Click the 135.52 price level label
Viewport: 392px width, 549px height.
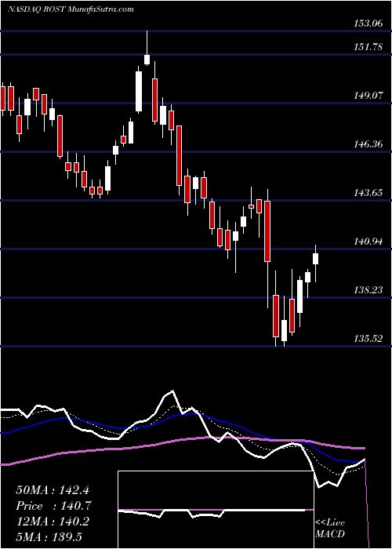(x=368, y=339)
